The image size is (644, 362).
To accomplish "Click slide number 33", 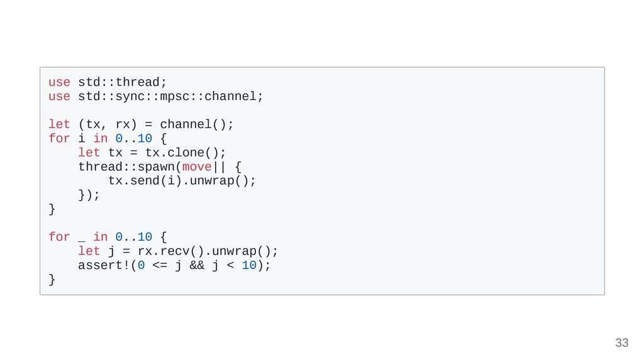I will coord(622,343).
